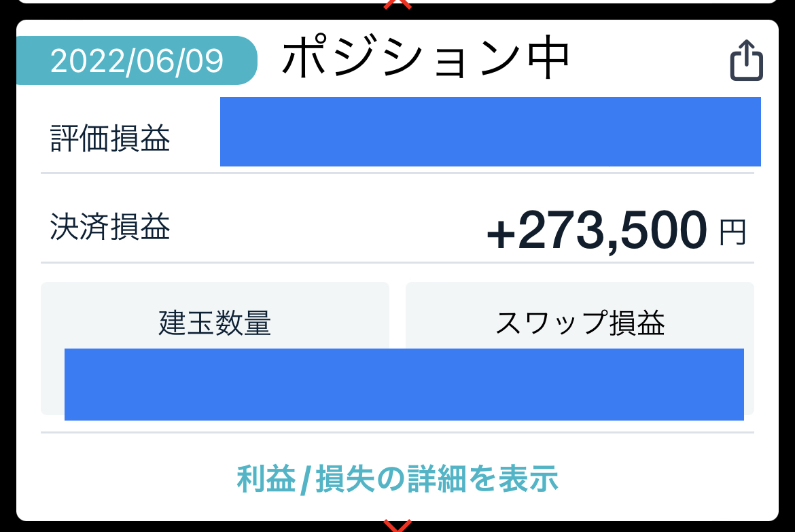
Task: Select the 2022/06/09 date badge
Action: (137, 60)
